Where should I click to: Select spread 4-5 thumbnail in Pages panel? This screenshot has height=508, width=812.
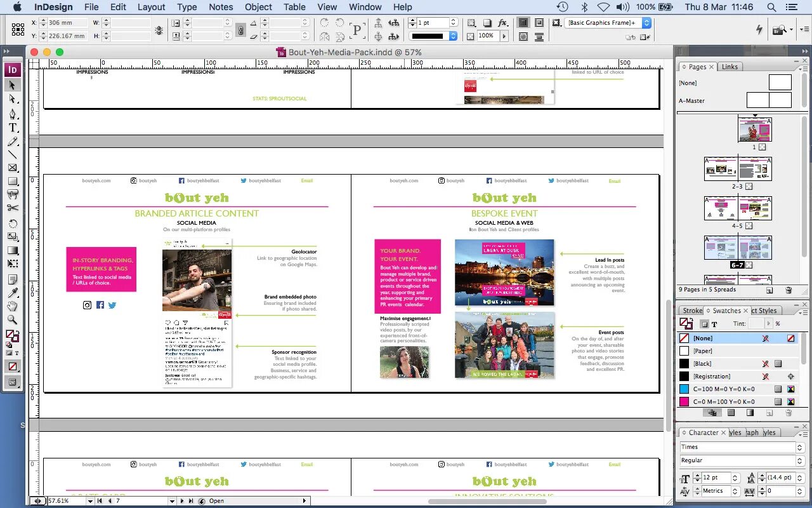point(738,208)
